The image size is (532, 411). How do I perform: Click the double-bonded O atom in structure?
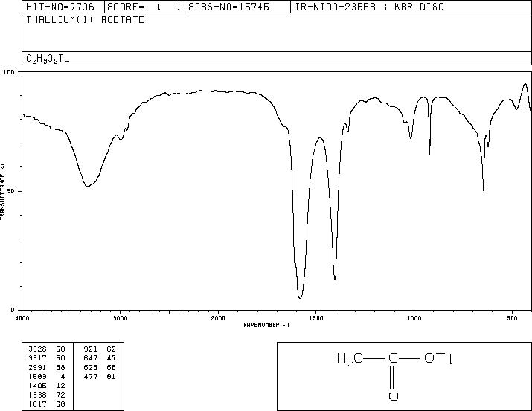393,396
